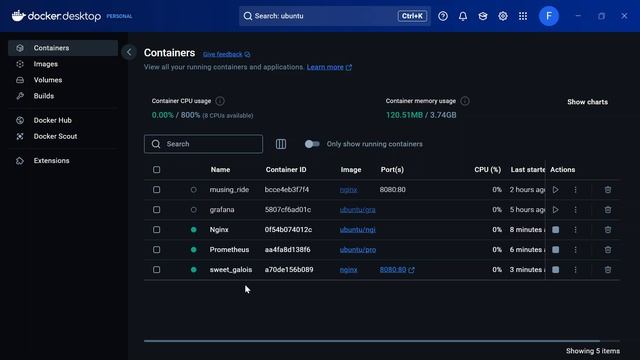Delete the Nginx container
The height and width of the screenshot is (360, 640).
coord(608,230)
